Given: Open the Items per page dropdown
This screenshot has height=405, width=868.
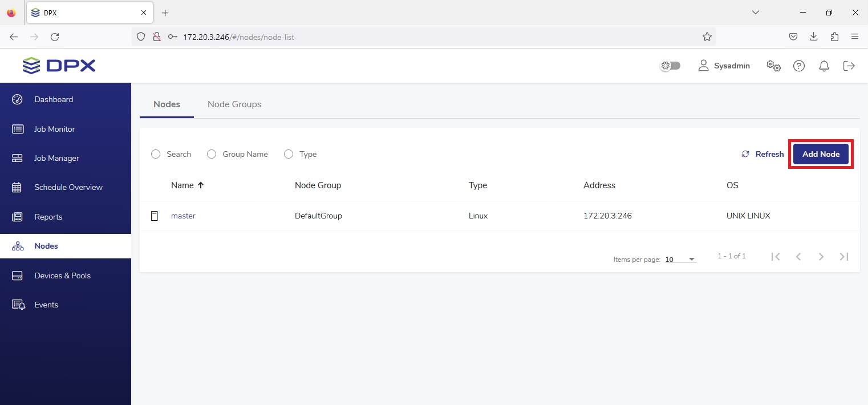Looking at the screenshot, I should tap(680, 259).
